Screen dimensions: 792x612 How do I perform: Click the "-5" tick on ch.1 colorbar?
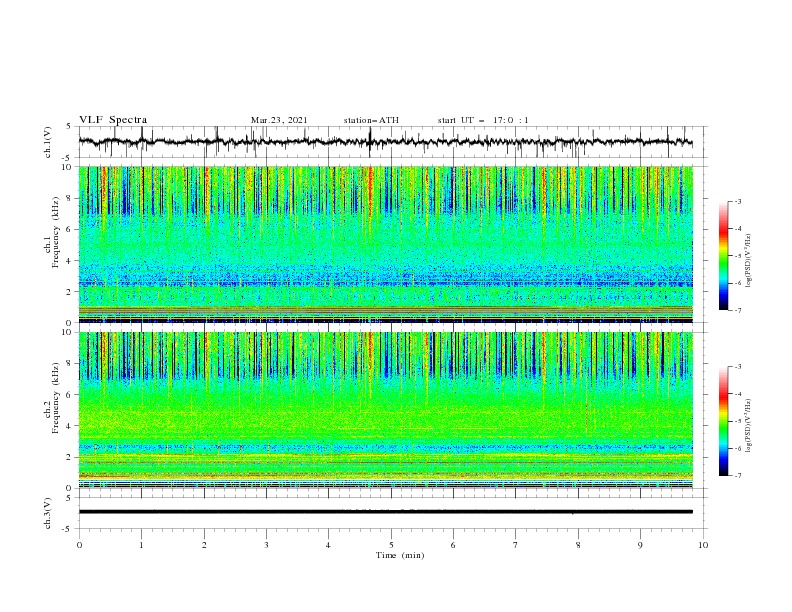coord(737,256)
